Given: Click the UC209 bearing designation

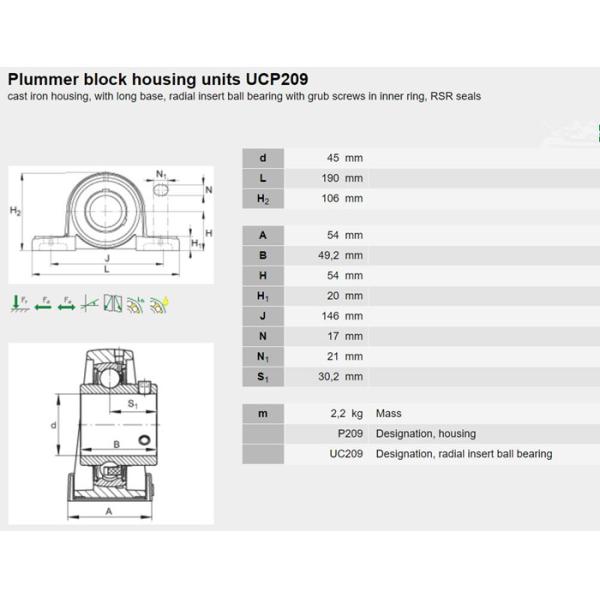Looking at the screenshot, I should pyautogui.click(x=346, y=454).
